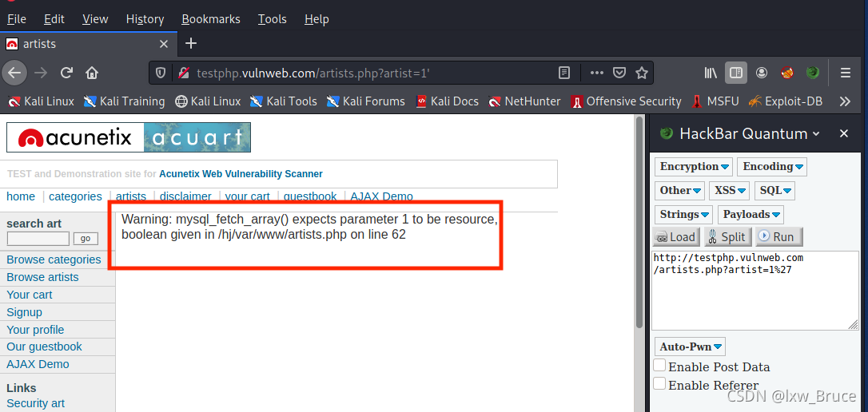Open the Help menu
This screenshot has width=868, height=412.
(x=317, y=19)
